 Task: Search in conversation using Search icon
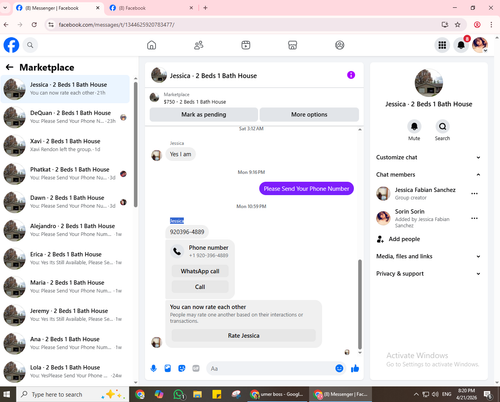point(442,126)
